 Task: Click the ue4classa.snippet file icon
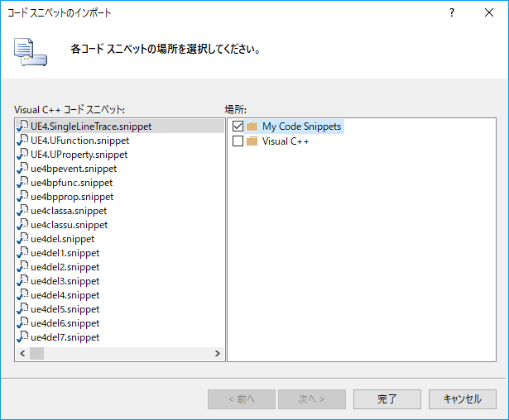[x=22, y=211]
